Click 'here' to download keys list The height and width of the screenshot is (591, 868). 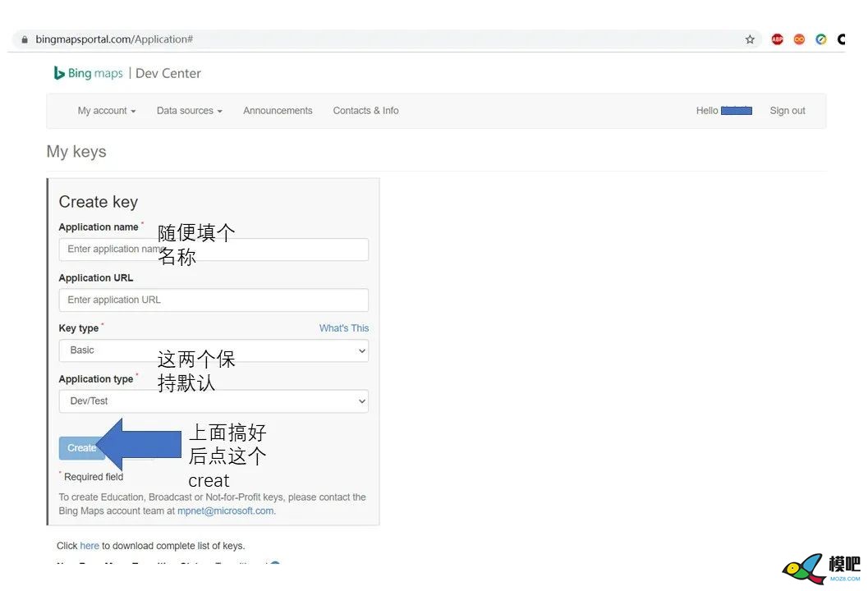point(90,546)
